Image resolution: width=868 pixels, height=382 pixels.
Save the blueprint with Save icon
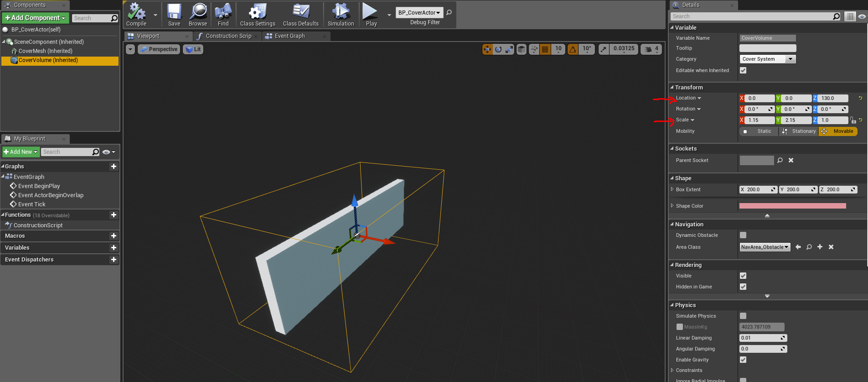174,15
